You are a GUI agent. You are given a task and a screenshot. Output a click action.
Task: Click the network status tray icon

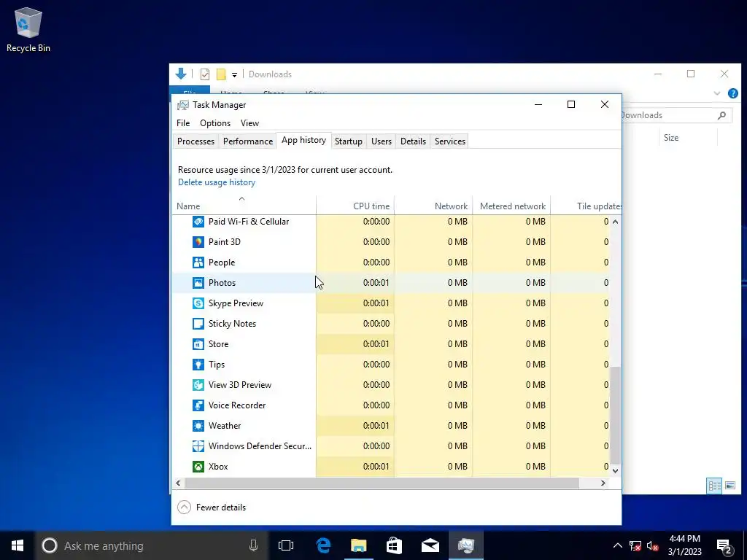635,545
